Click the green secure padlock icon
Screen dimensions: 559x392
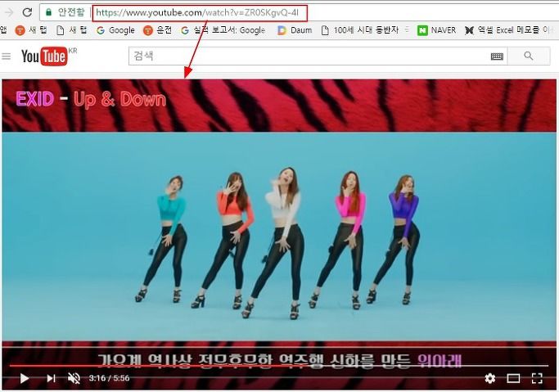(x=48, y=12)
